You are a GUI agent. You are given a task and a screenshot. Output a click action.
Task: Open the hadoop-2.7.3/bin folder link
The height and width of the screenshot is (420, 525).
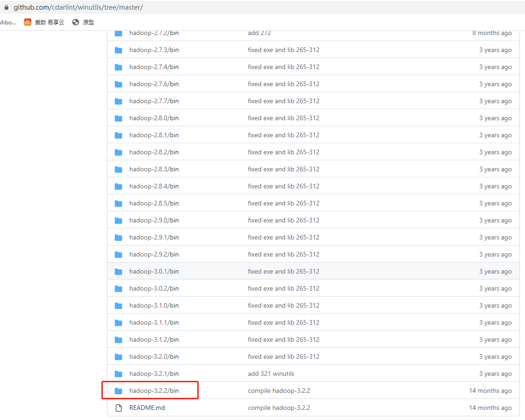point(154,50)
